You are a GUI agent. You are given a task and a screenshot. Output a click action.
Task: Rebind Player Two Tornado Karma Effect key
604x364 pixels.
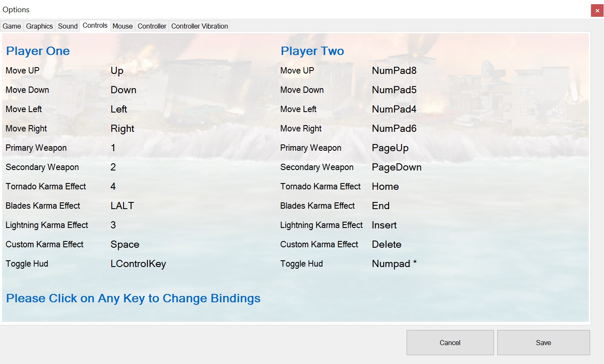pos(385,186)
